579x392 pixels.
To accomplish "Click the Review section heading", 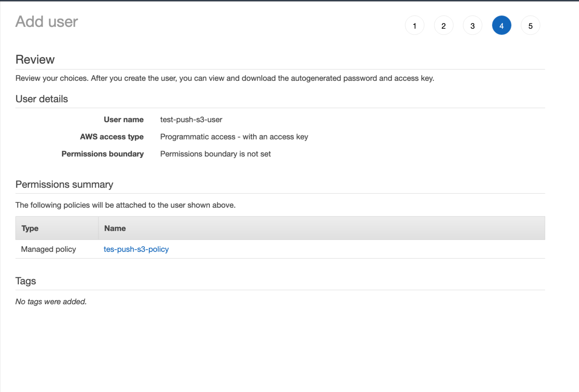I will click(x=35, y=59).
